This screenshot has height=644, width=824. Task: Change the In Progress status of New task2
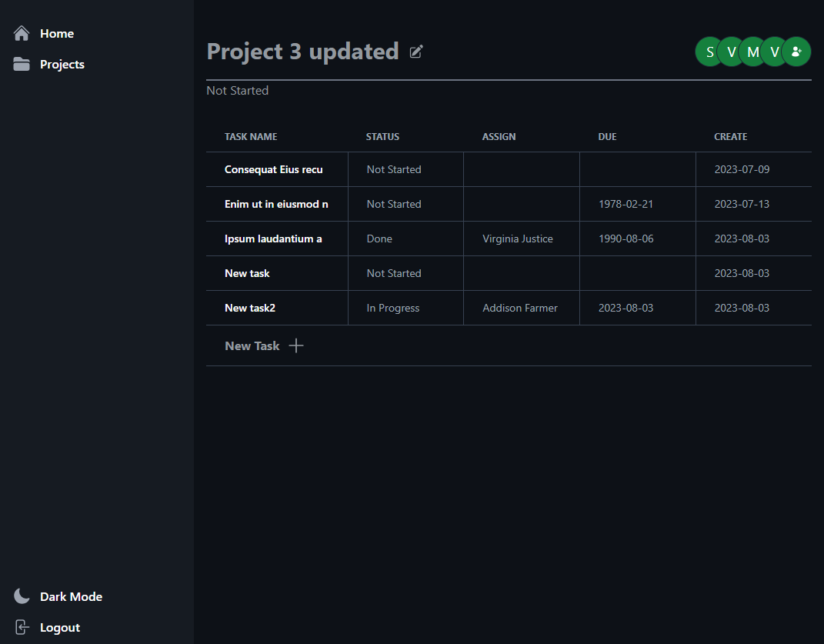[393, 309]
